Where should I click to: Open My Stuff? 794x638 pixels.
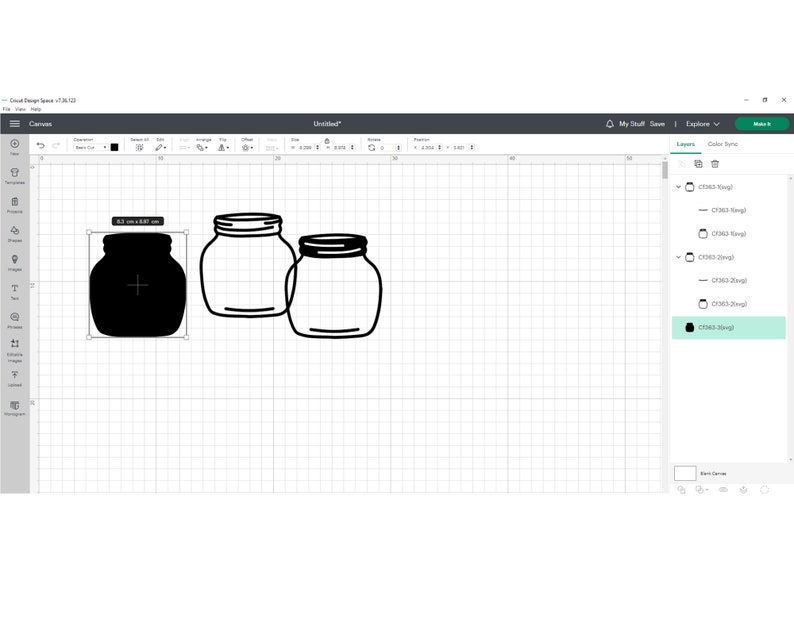(x=632, y=124)
